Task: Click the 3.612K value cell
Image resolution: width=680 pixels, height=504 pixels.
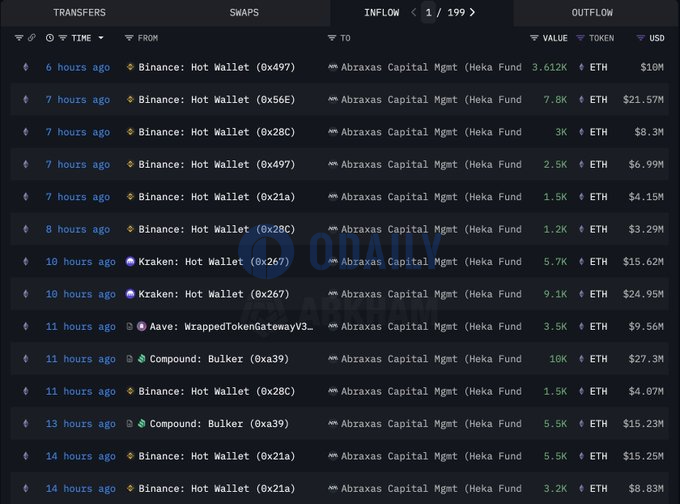Action: [549, 67]
